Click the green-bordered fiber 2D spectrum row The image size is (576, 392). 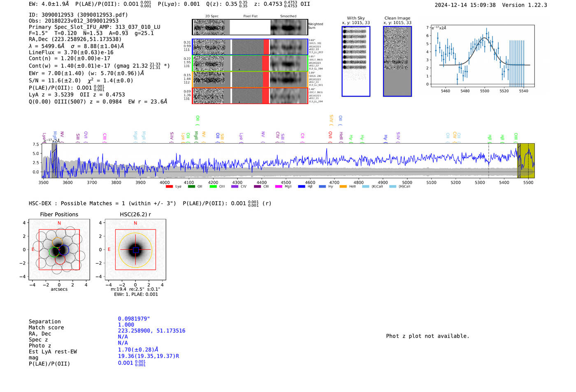click(x=250, y=63)
